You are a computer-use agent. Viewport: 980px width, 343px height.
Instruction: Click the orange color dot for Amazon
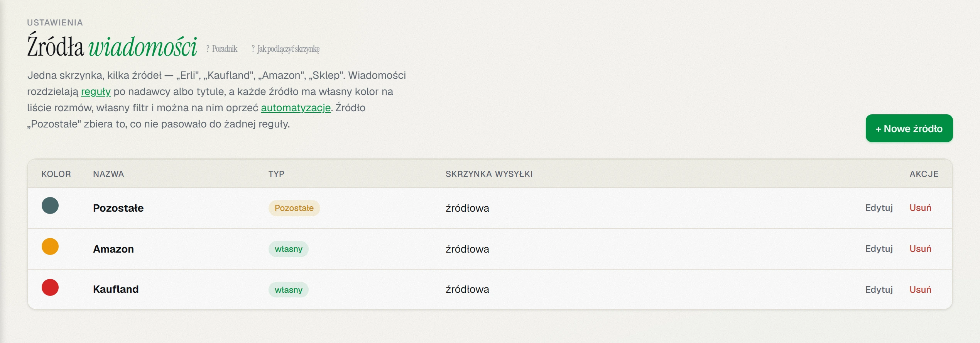(x=50, y=246)
